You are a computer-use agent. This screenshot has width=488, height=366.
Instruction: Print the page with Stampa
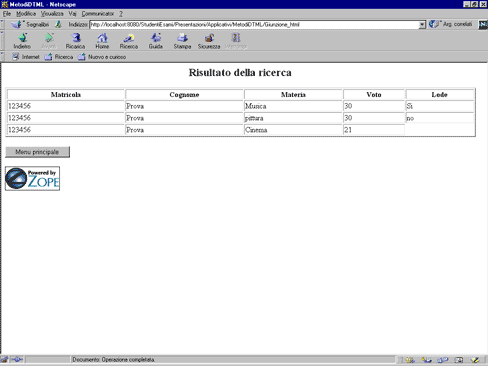pyautogui.click(x=182, y=41)
